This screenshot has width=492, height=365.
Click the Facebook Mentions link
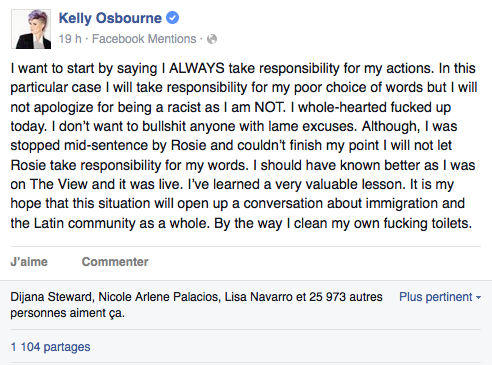tap(144, 39)
